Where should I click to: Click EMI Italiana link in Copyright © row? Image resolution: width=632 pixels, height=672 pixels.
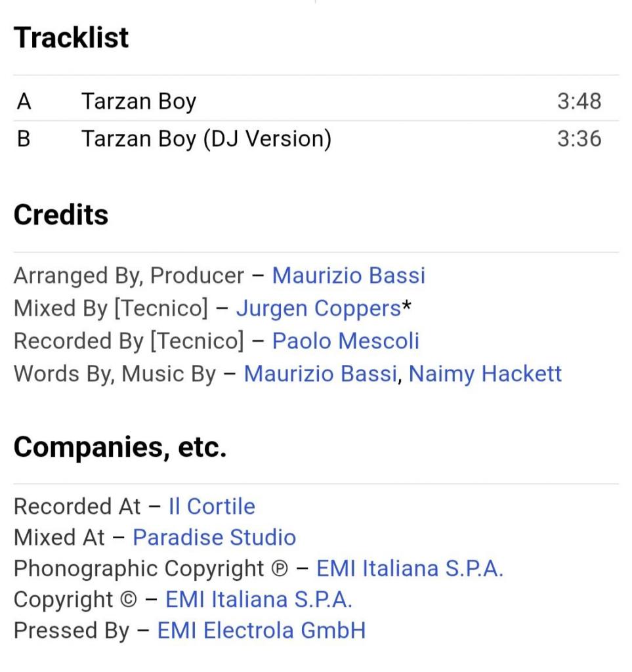(x=259, y=600)
